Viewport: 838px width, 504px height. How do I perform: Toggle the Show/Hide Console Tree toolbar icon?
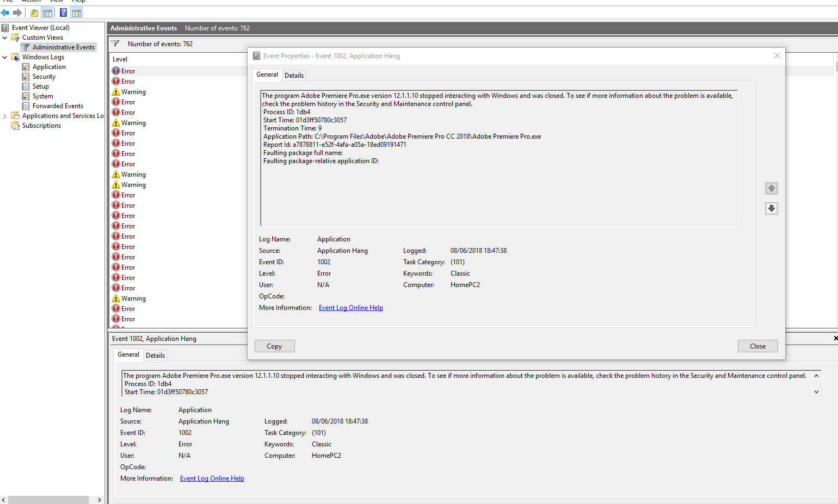click(x=47, y=13)
